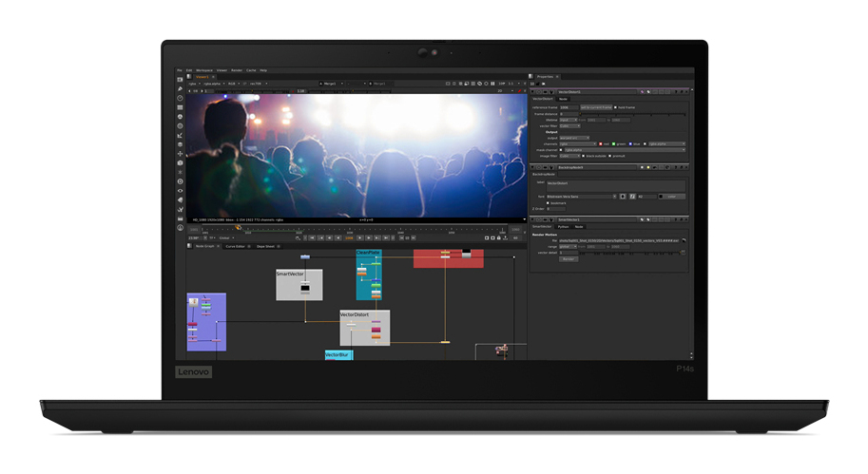Click the backdrop color button

point(671,197)
